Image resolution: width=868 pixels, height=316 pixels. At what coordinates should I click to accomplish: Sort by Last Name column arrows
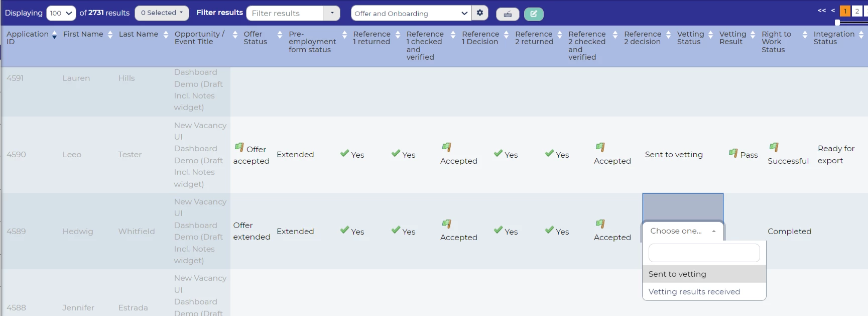166,34
